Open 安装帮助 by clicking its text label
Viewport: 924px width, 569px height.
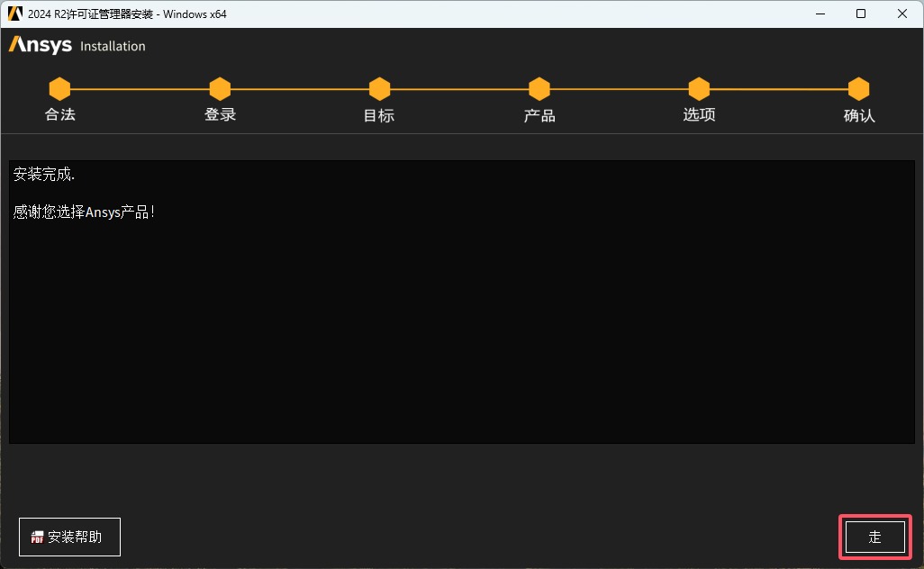click(75, 537)
